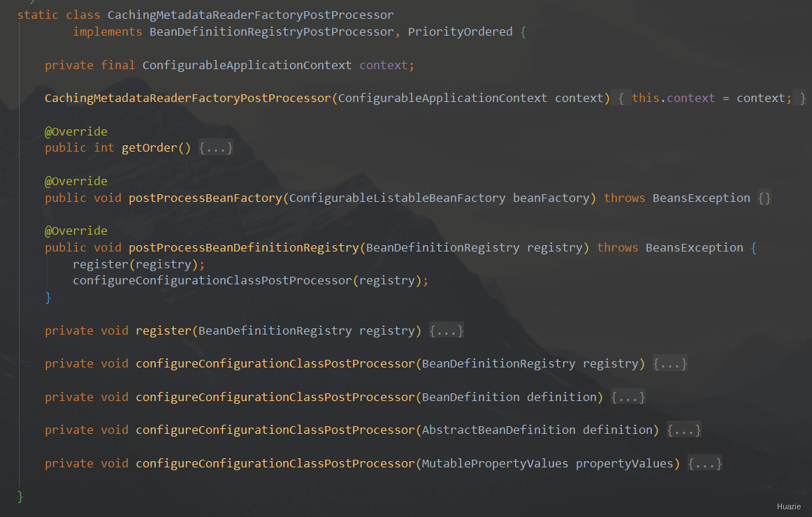Click the Huazie watermark text
The image size is (812, 517).
click(x=788, y=507)
